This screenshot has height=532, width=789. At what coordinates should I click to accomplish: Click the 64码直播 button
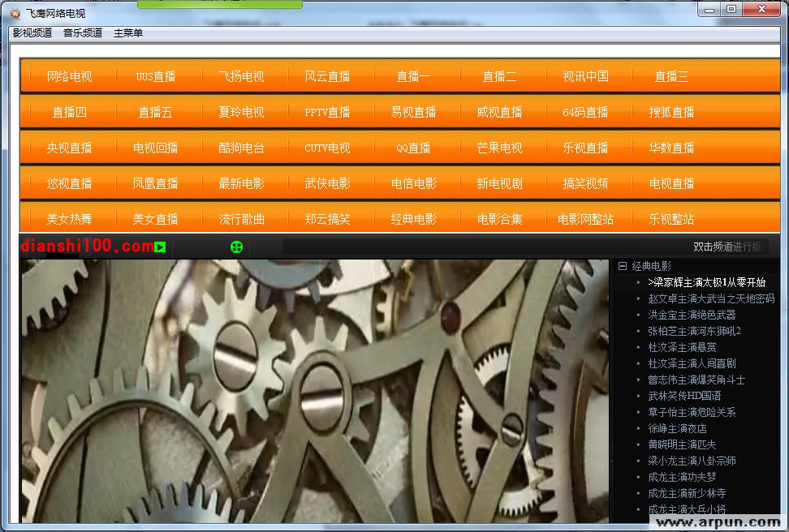click(x=586, y=112)
